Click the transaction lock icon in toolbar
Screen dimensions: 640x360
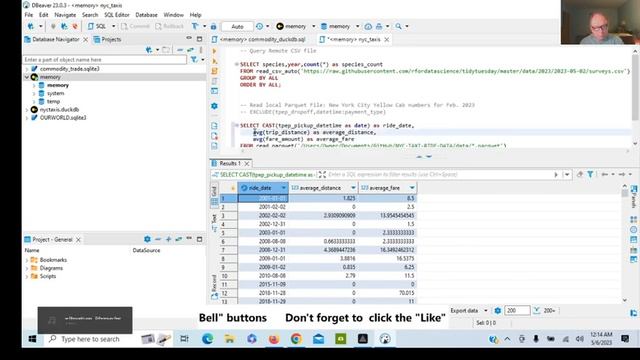pyautogui.click(x=213, y=26)
